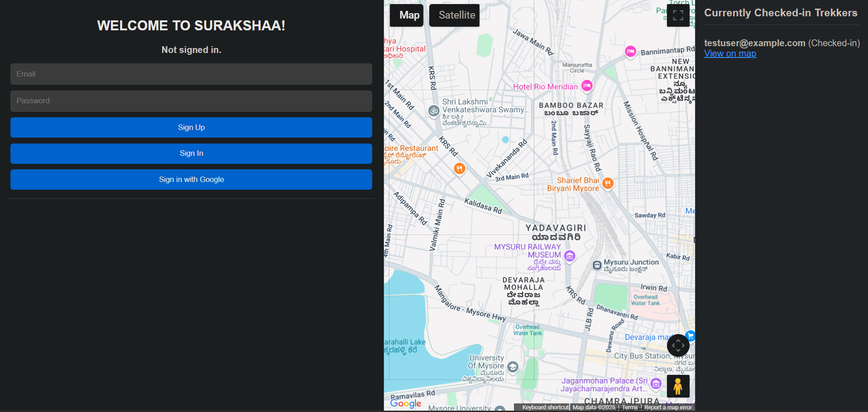The height and width of the screenshot is (412, 868).
Task: Click the Manjunatha Circle label
Action: pyautogui.click(x=577, y=68)
